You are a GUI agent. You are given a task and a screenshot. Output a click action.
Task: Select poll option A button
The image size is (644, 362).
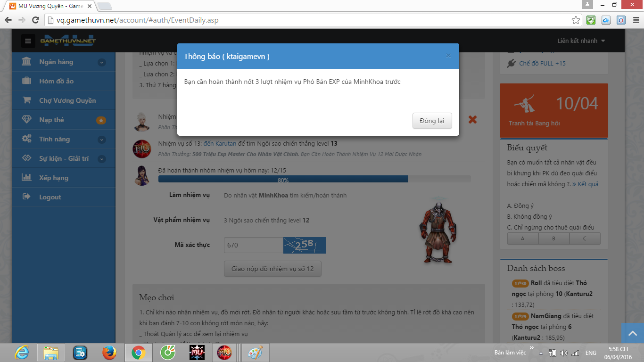click(522, 239)
